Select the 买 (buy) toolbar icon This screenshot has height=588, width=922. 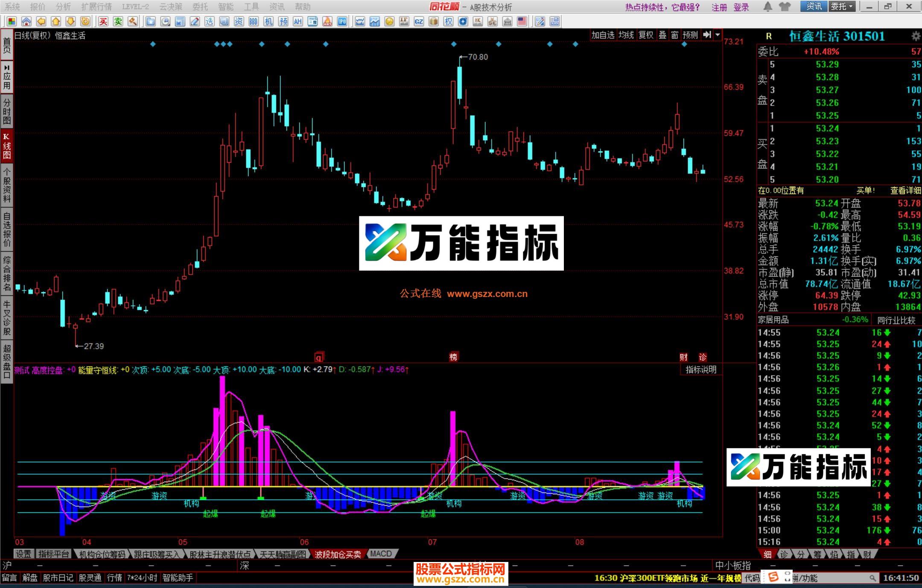pyautogui.click(x=104, y=21)
